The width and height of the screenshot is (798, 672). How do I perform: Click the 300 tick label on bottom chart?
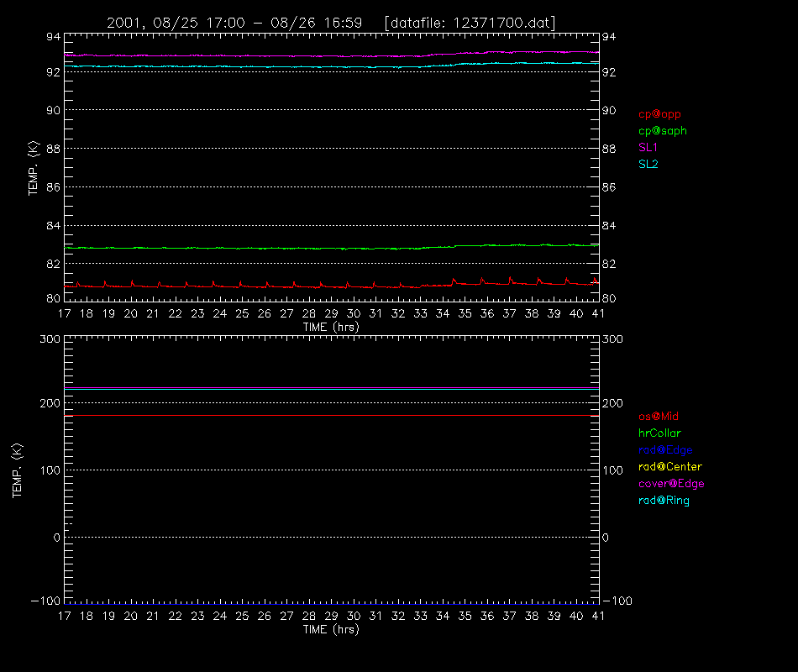point(50,339)
